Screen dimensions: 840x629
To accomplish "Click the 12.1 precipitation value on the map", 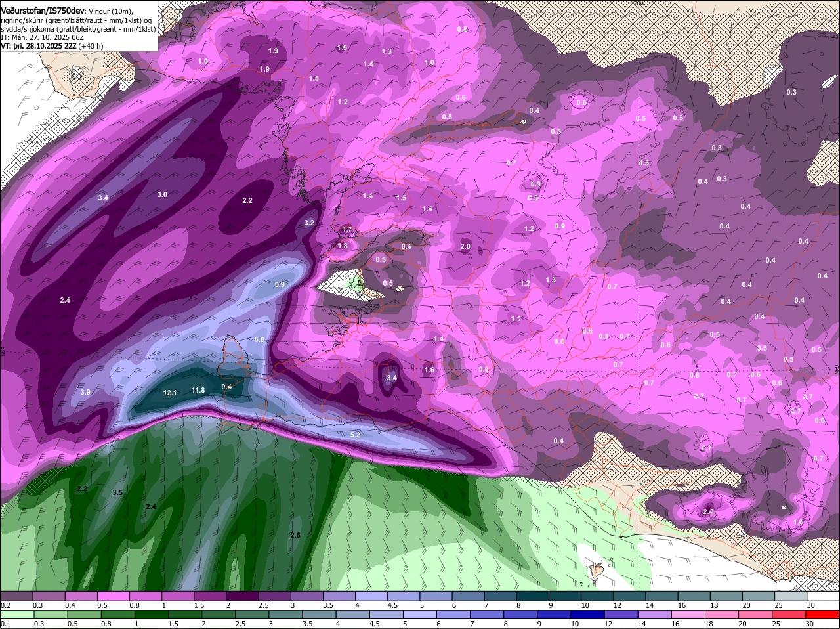I will point(170,393).
